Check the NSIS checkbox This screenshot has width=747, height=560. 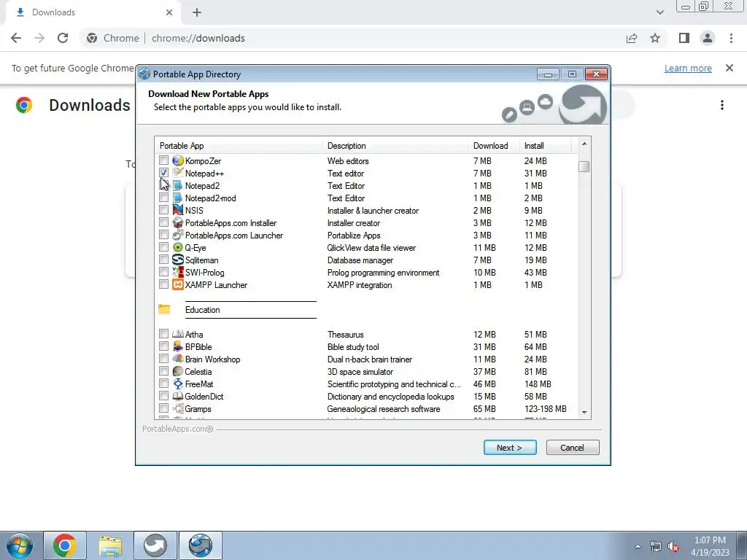click(164, 209)
